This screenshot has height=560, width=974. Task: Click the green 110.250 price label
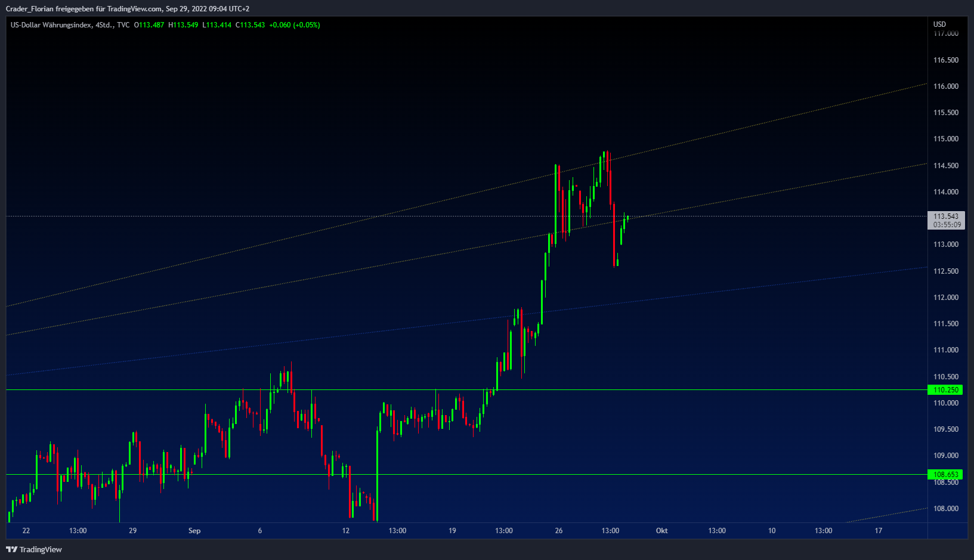coord(945,390)
